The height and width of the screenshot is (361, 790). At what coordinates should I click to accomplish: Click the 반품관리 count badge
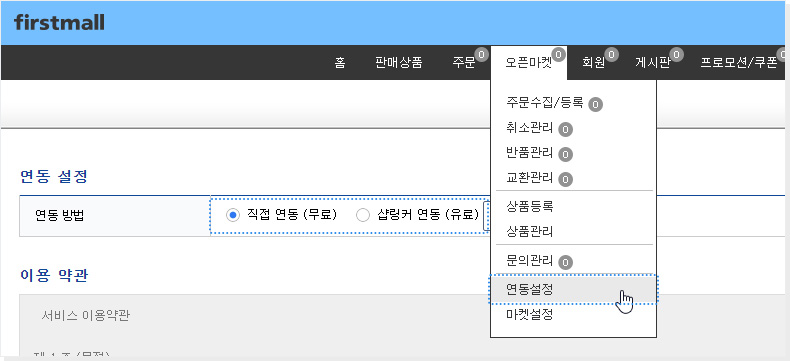(x=565, y=154)
